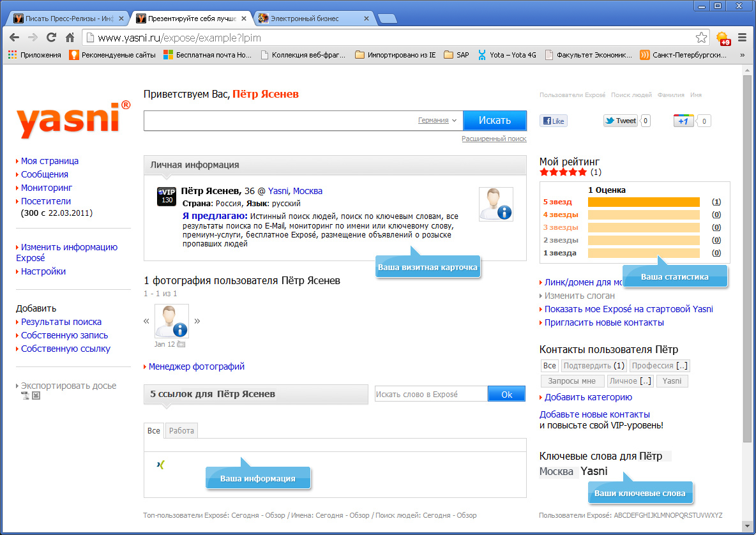Show previous photo with « arrow
Image resolution: width=756 pixels, height=535 pixels.
point(147,321)
